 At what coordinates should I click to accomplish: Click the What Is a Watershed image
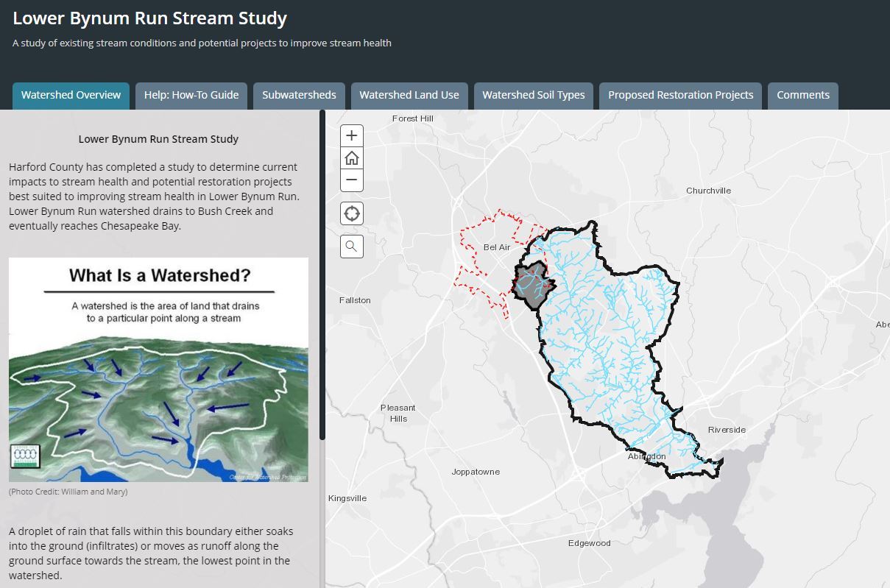pyautogui.click(x=158, y=369)
